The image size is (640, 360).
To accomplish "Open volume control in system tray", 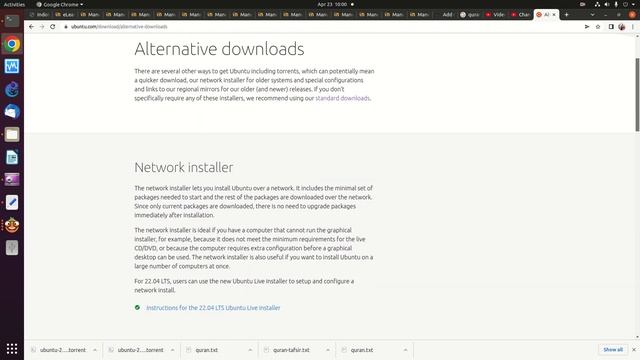I will pyautogui.click(x=607, y=4).
